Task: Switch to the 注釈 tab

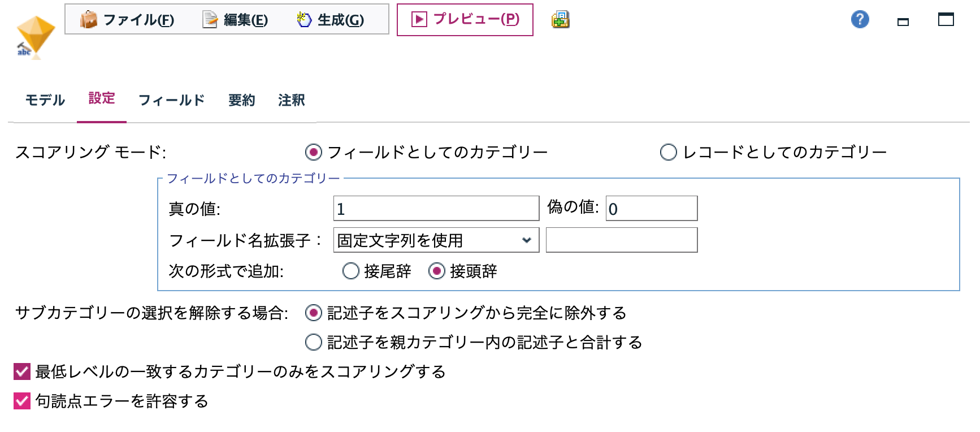Action: click(x=290, y=100)
